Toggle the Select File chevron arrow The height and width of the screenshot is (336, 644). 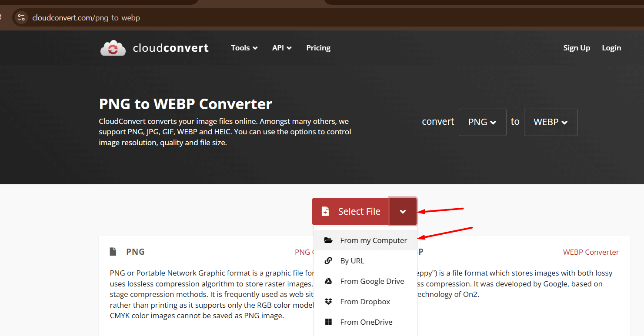[x=403, y=212]
